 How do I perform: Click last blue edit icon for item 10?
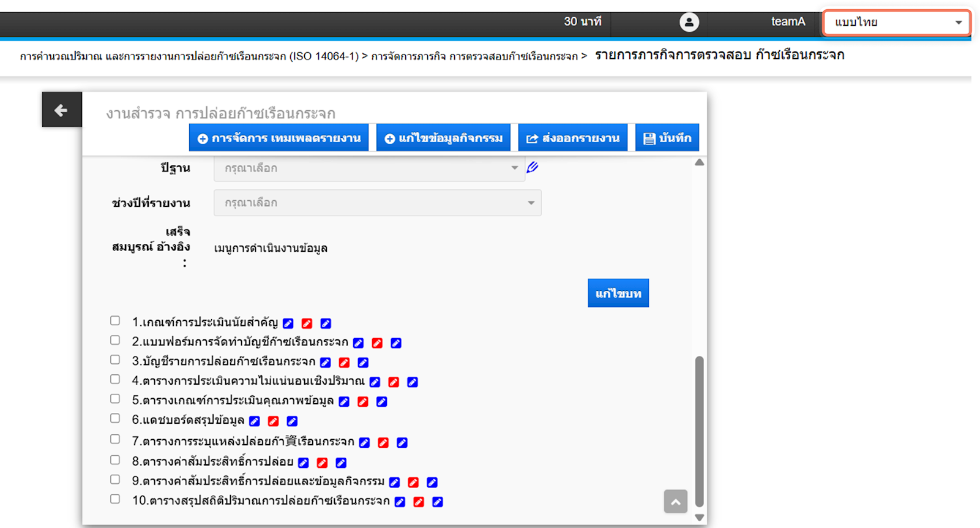click(437, 502)
